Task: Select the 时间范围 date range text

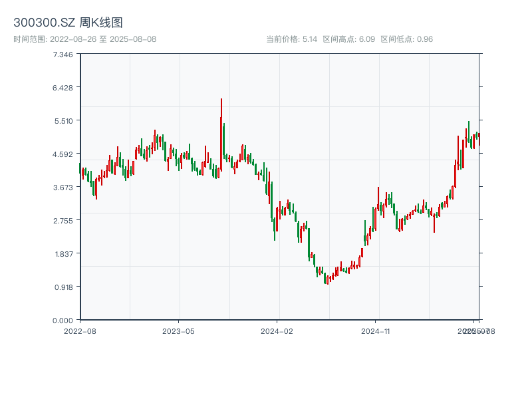Action: pyautogui.click(x=84, y=39)
